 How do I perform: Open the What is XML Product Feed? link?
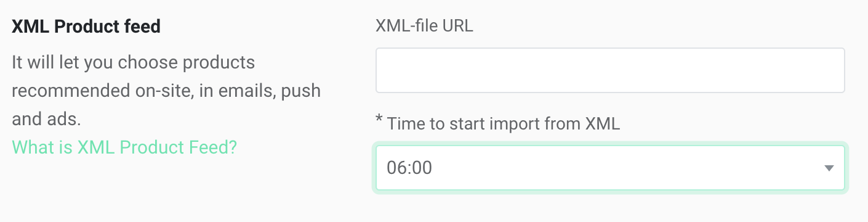click(124, 147)
